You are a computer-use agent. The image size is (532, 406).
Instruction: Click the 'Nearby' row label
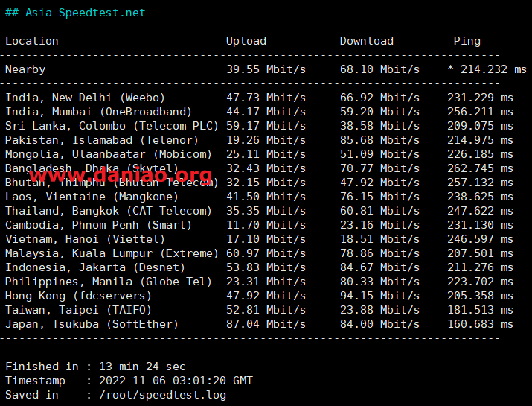coord(25,69)
